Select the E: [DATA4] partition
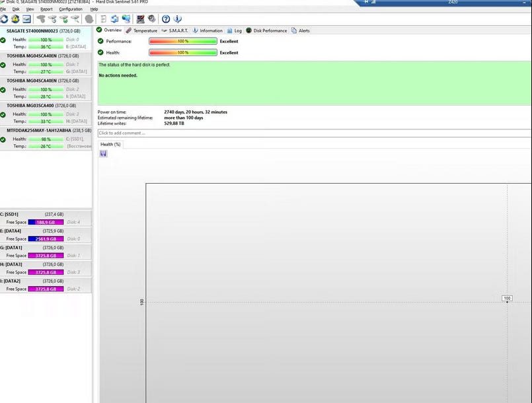 [46, 235]
